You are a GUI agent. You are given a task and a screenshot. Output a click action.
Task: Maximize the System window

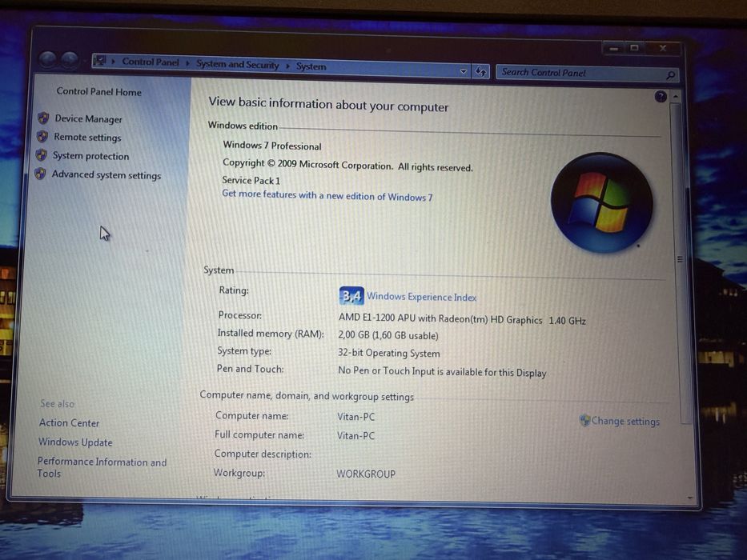(634, 48)
